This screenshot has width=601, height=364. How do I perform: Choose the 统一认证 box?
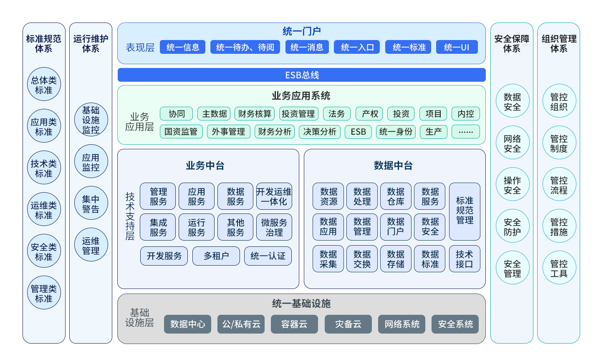pos(268,256)
